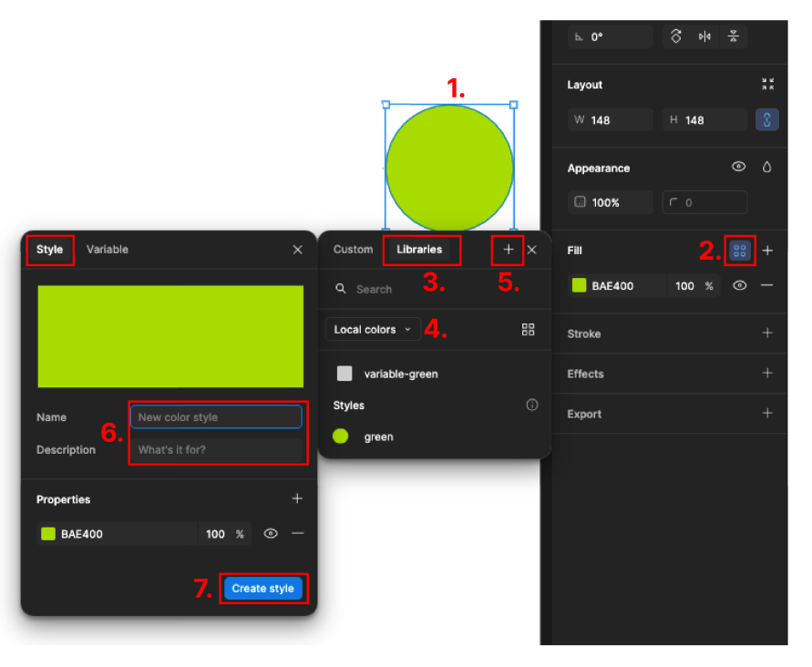Viewport: 812px width, 667px height.
Task: Click the fill opacity value 100 in the Fill section
Action: click(x=684, y=286)
